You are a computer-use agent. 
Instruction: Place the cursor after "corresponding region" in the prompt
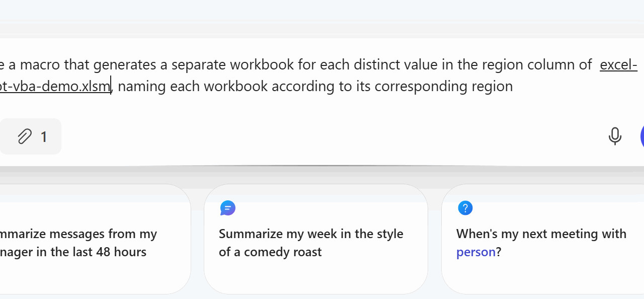(x=514, y=87)
